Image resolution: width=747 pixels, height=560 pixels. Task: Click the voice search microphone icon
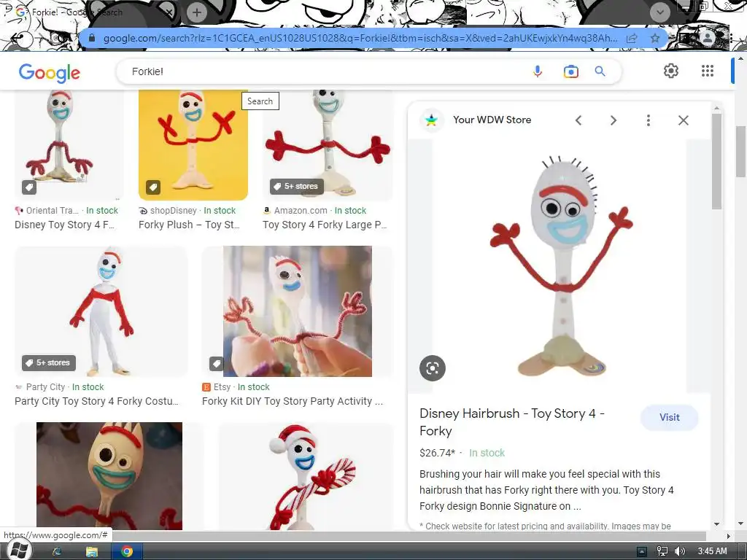click(x=538, y=71)
